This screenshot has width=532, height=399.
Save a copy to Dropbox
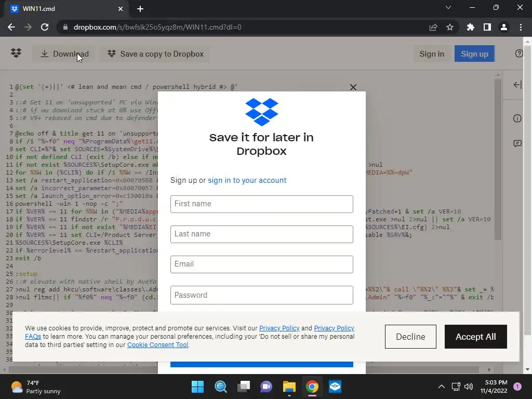coord(155,54)
